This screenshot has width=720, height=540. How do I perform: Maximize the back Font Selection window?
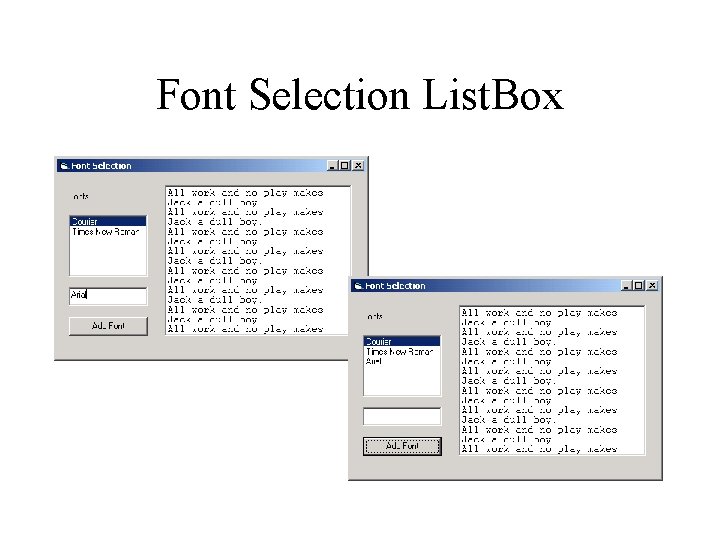[344, 166]
